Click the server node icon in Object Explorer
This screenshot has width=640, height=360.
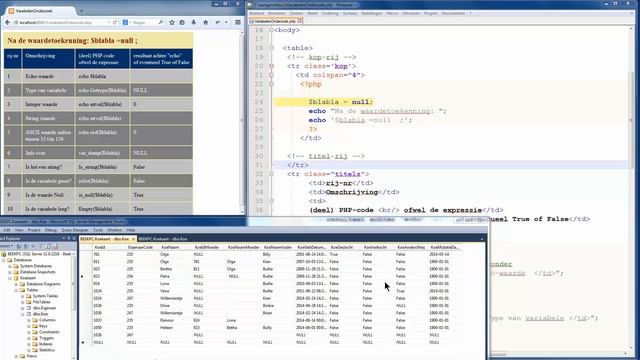point(4,254)
